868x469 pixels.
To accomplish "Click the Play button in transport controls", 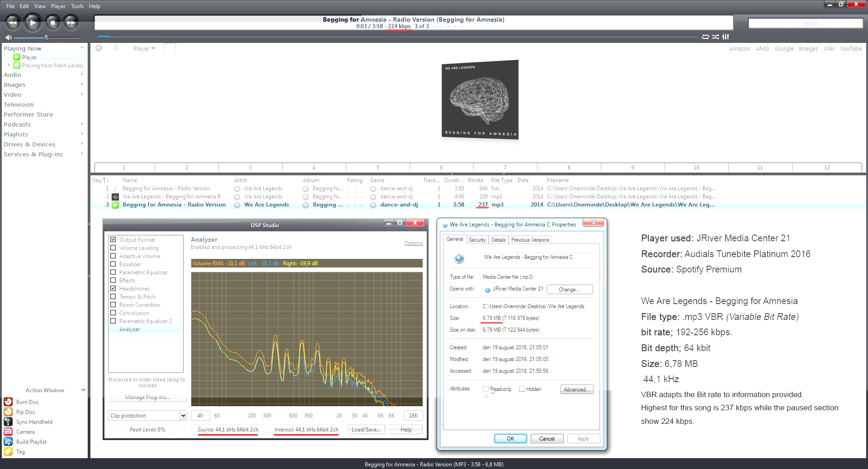I will point(33,22).
